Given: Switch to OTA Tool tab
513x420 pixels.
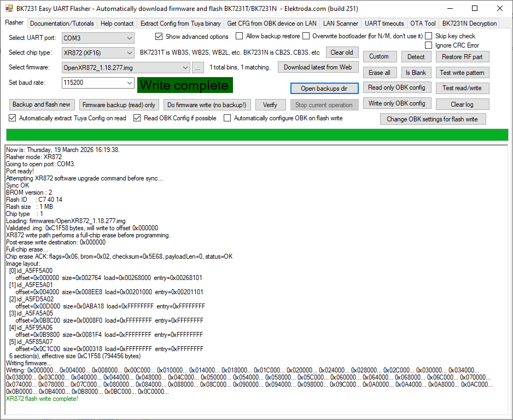Looking at the screenshot, I should 423,24.
